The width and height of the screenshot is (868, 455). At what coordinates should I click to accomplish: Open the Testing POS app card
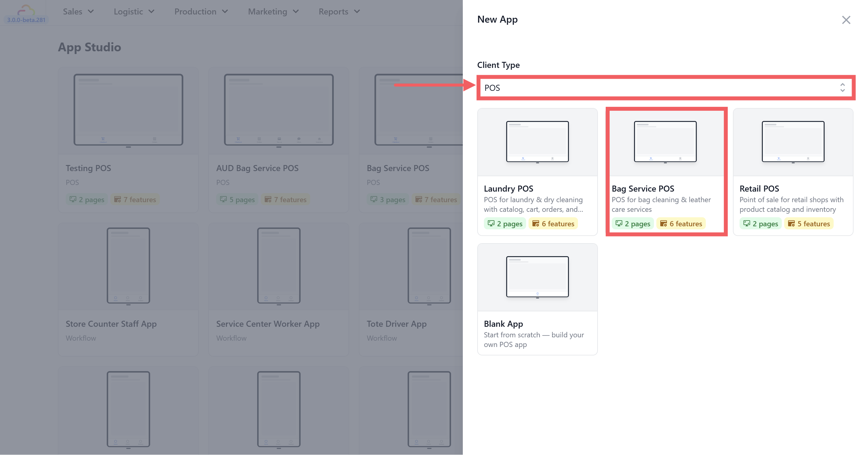128,140
